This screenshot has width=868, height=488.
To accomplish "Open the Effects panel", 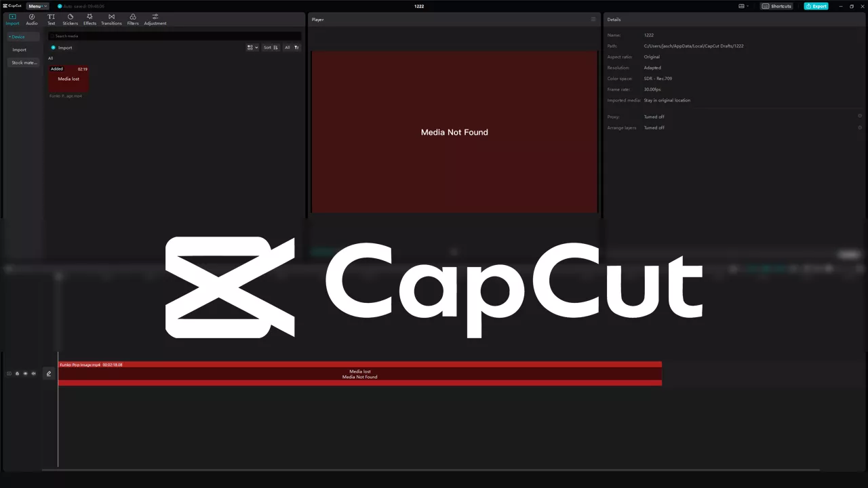I will click(x=90, y=19).
